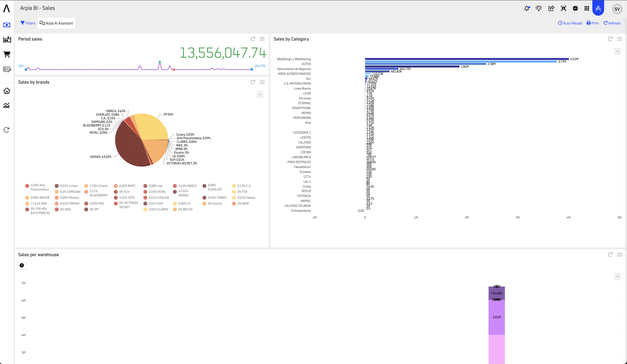Viewport: 627px width, 364px height.
Task: Toggle the EVERLAST 0.08% legend item
Action: point(212,187)
